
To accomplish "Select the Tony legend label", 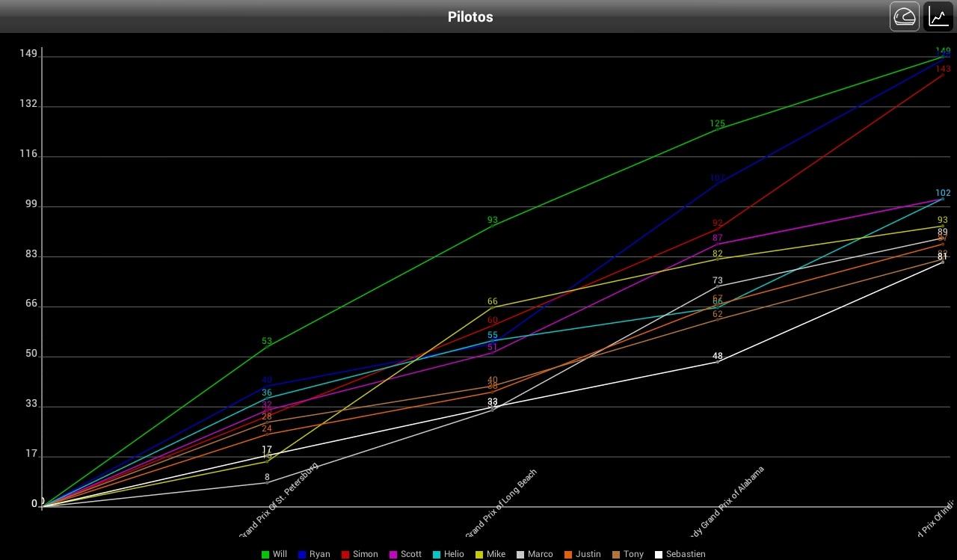I will (x=633, y=554).
